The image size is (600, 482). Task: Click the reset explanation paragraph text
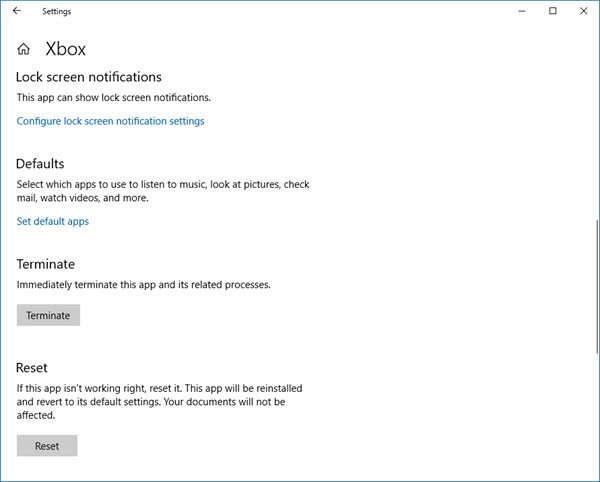click(160, 402)
